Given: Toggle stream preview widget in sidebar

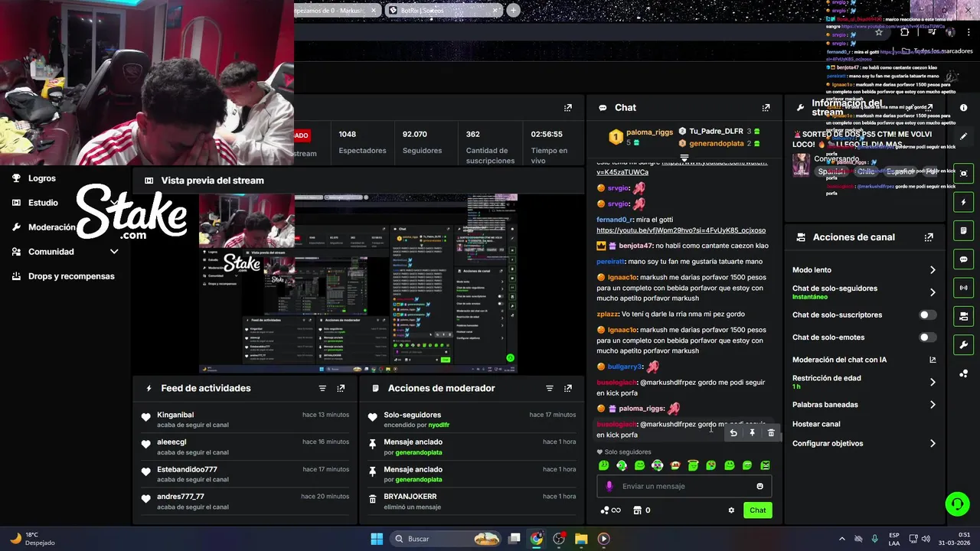Looking at the screenshot, I should click(x=964, y=174).
